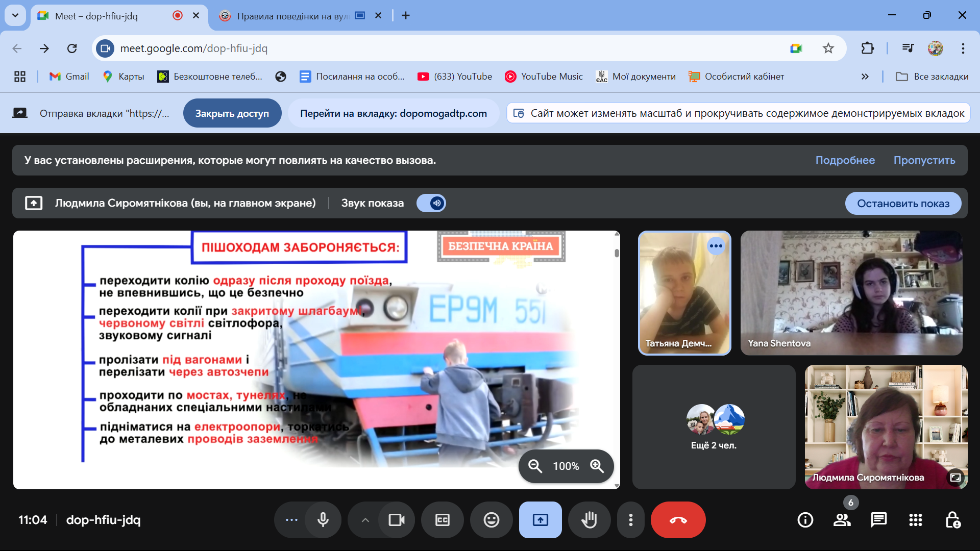Click the present screen button
Image resolution: width=980 pixels, height=551 pixels.
(540, 520)
